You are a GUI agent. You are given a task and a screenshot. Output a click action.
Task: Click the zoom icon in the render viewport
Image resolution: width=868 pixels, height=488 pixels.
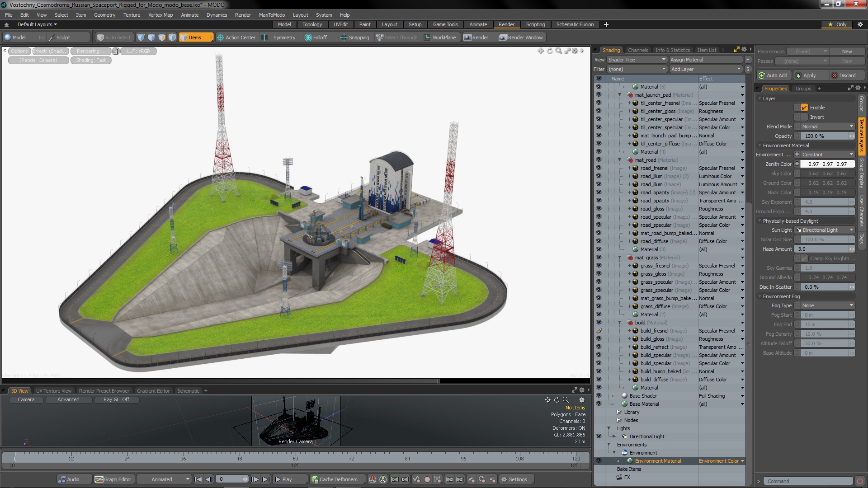pos(559,51)
